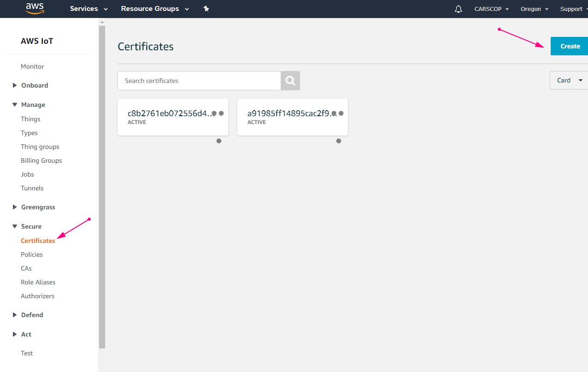Open Policies under Secure

pyautogui.click(x=32, y=254)
